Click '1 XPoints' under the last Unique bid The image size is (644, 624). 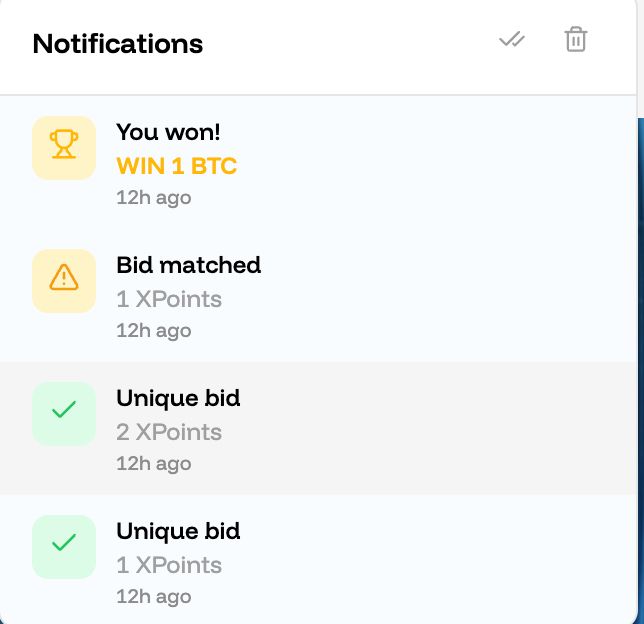[x=169, y=565]
